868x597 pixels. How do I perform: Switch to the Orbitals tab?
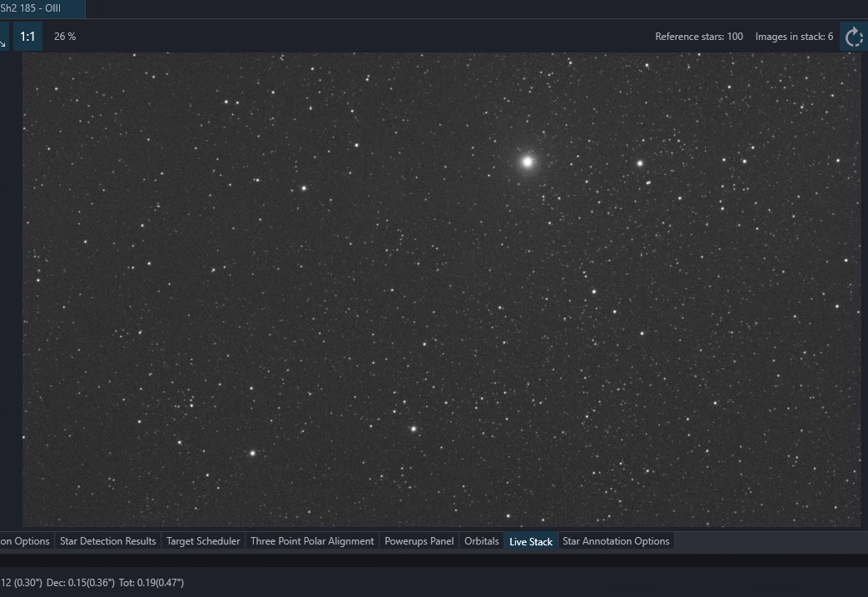tap(482, 541)
